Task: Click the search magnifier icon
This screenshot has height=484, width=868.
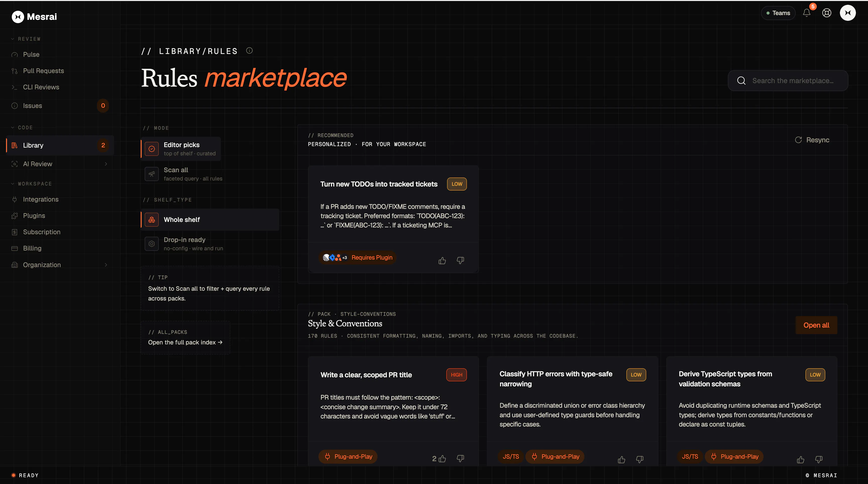Action: [741, 81]
